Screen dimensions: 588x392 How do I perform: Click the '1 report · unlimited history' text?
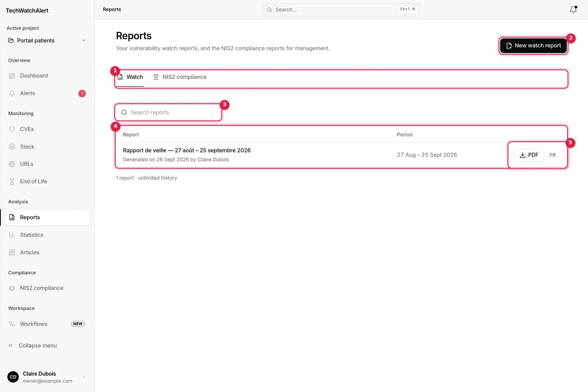[x=146, y=178]
